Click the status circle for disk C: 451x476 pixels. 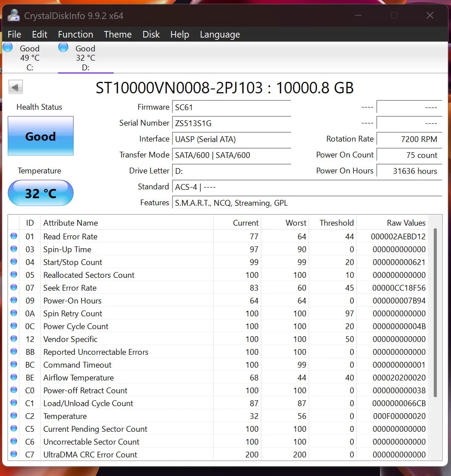tap(8, 47)
